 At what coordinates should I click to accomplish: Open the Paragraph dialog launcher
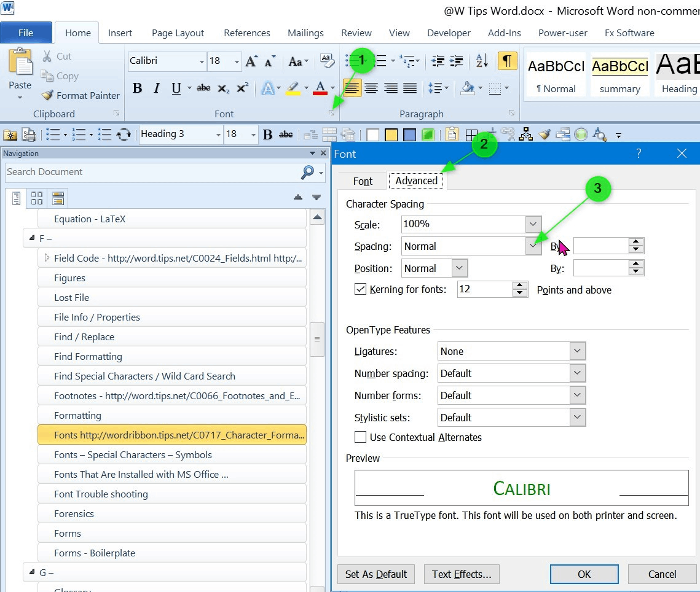pyautogui.click(x=511, y=114)
